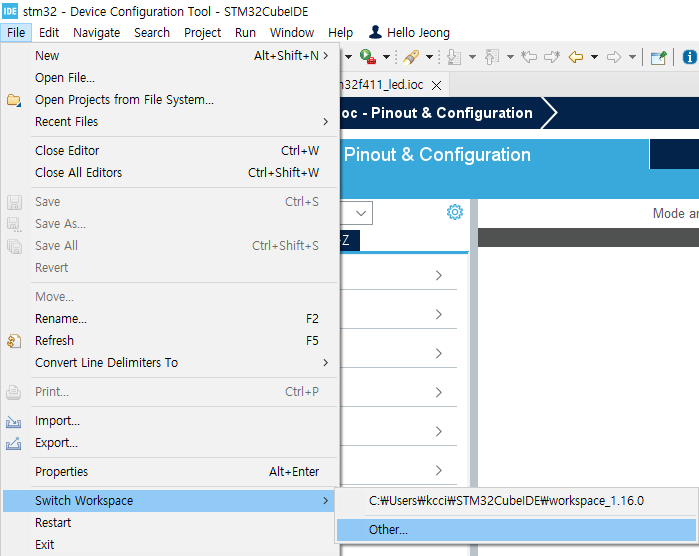
Task: Click the gear settings icon in categories panel
Action: 455,212
